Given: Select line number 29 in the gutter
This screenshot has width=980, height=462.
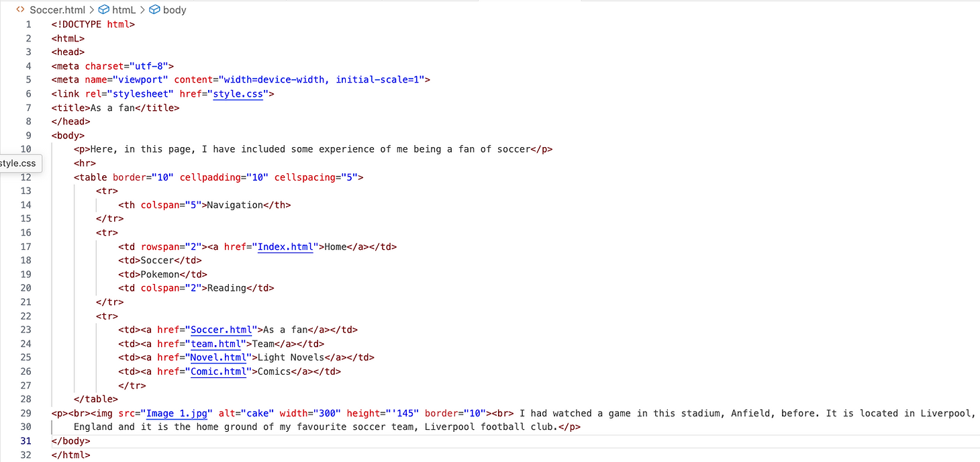Looking at the screenshot, I should [26, 413].
